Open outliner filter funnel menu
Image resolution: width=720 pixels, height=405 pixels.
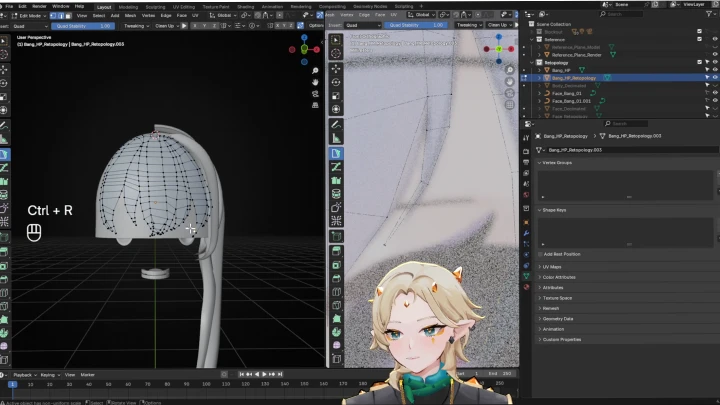click(x=709, y=14)
